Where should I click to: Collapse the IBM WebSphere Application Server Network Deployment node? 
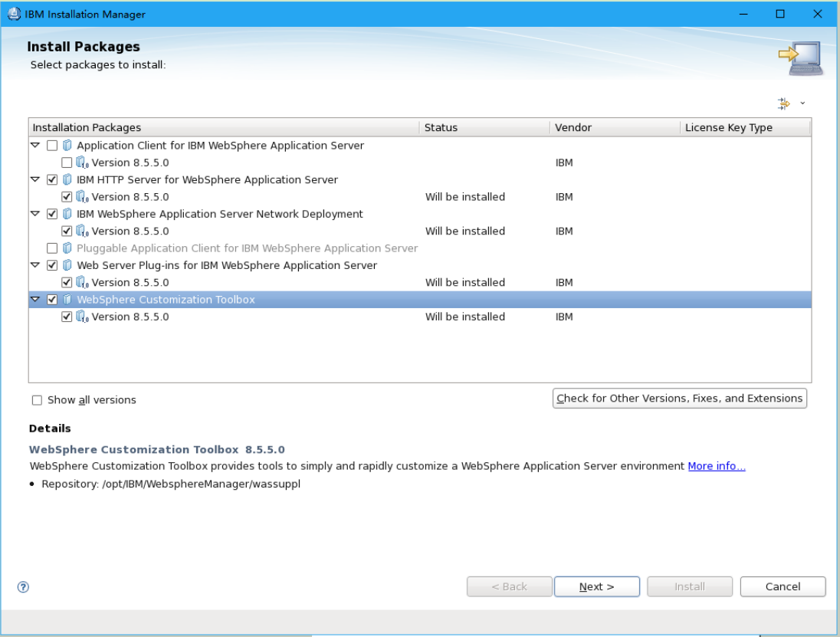pyautogui.click(x=35, y=214)
